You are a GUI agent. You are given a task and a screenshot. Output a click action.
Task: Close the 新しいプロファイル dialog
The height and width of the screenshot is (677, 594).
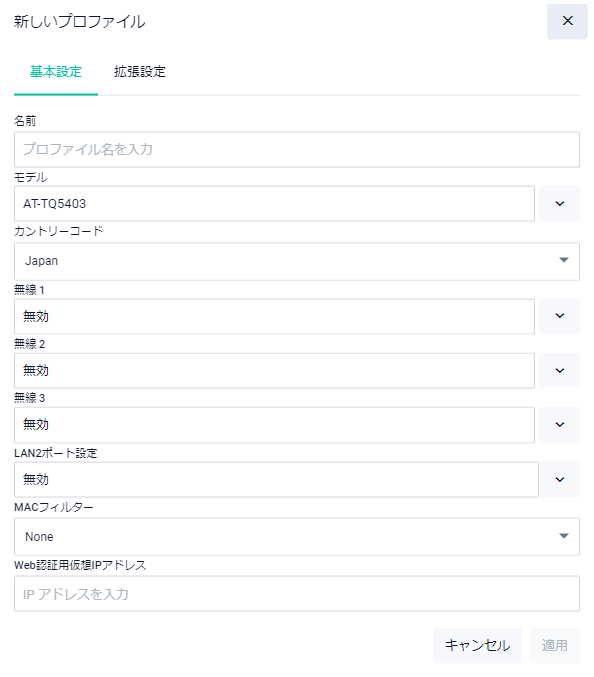[567, 21]
